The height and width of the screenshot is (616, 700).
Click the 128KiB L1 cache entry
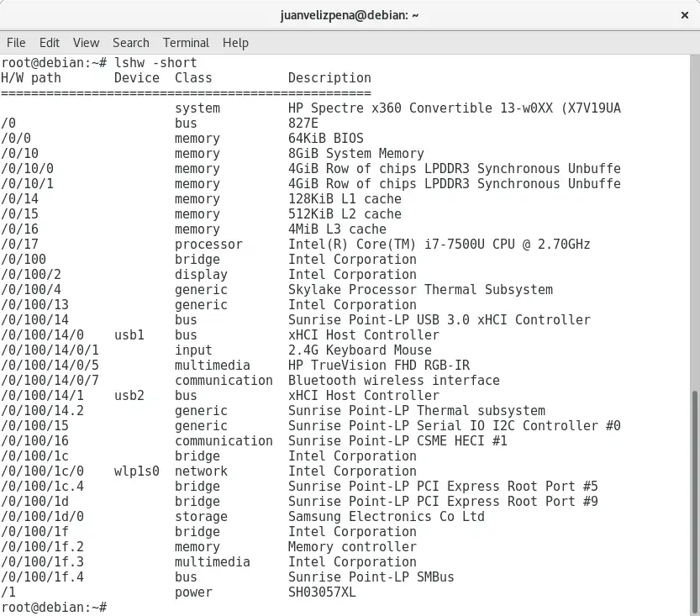345,199
